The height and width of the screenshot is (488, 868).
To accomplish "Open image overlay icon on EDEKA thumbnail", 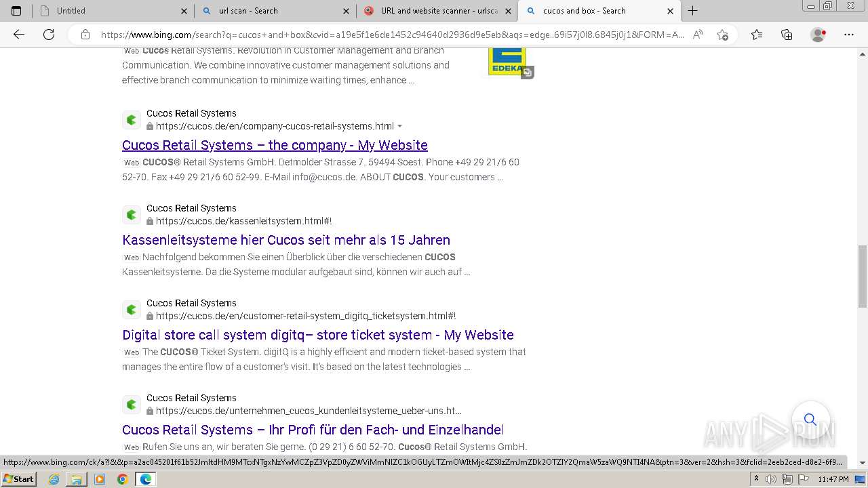I will pyautogui.click(x=528, y=72).
